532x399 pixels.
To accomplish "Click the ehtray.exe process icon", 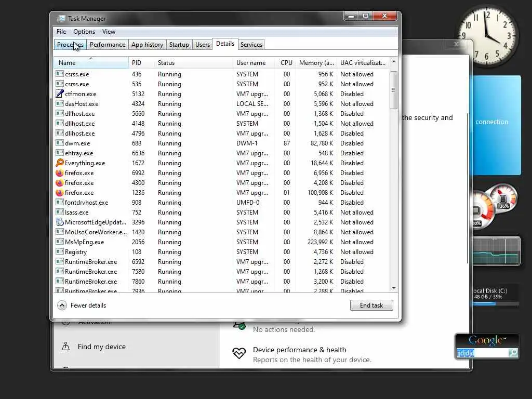I will point(60,153).
